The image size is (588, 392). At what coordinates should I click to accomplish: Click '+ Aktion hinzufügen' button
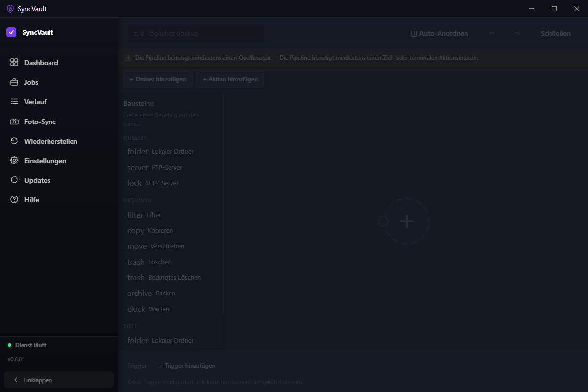230,79
